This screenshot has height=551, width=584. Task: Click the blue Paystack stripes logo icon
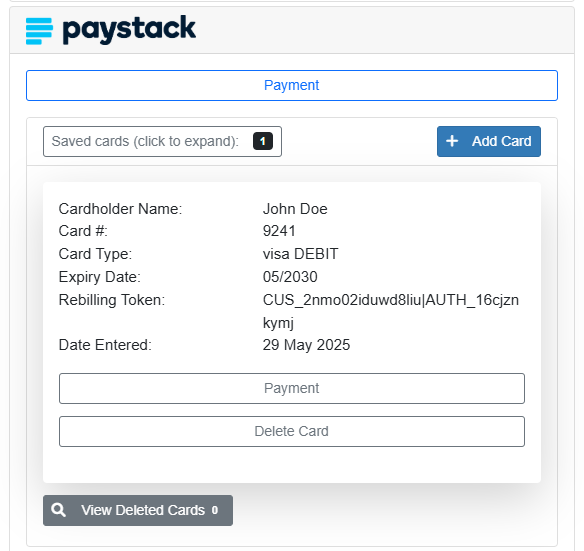[39, 31]
